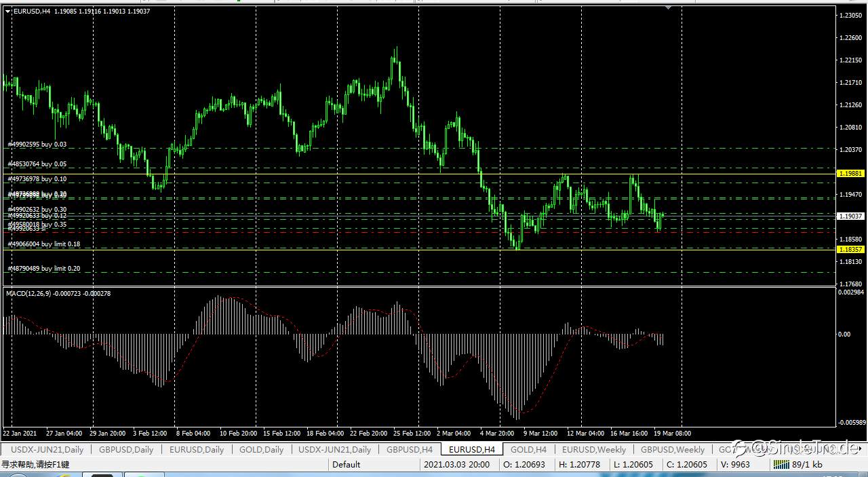868x477 pixels.
Task: Select the active EURUSD,H4 tab
Action: (472, 449)
